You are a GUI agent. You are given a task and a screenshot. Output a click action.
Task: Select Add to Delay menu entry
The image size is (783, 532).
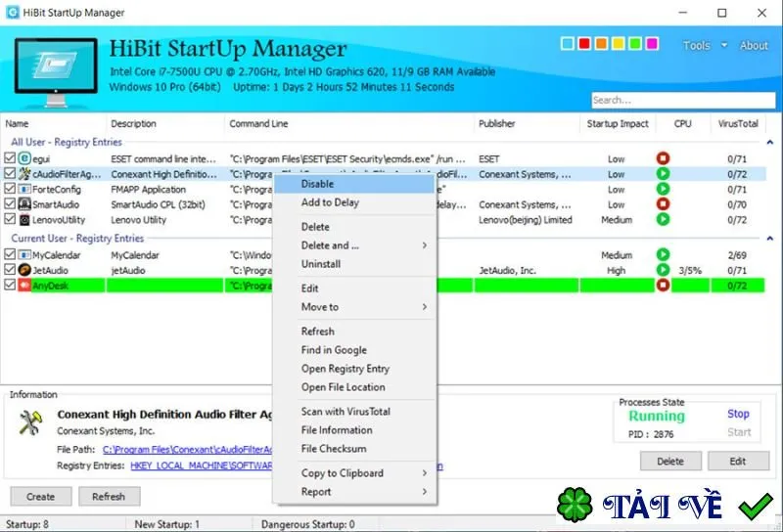coord(354,202)
